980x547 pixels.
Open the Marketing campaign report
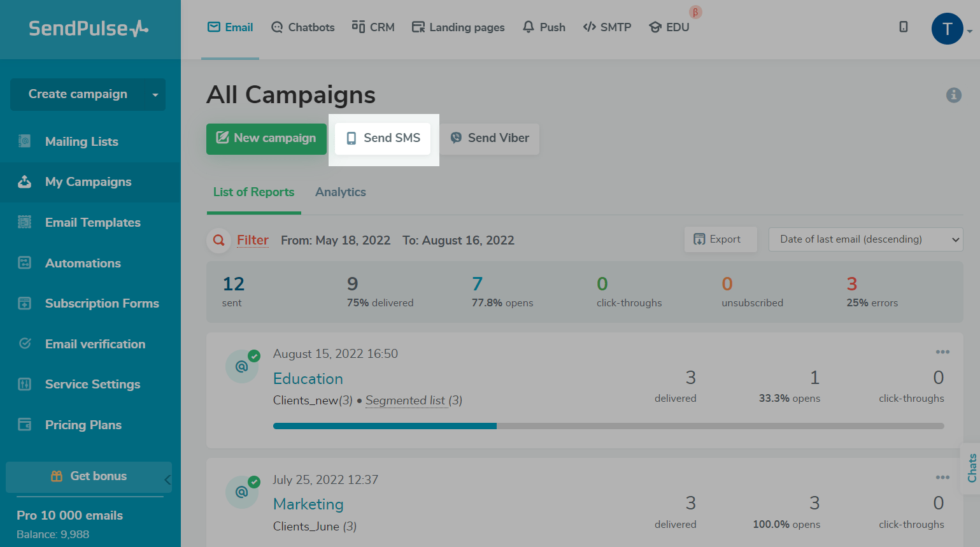pyautogui.click(x=308, y=504)
